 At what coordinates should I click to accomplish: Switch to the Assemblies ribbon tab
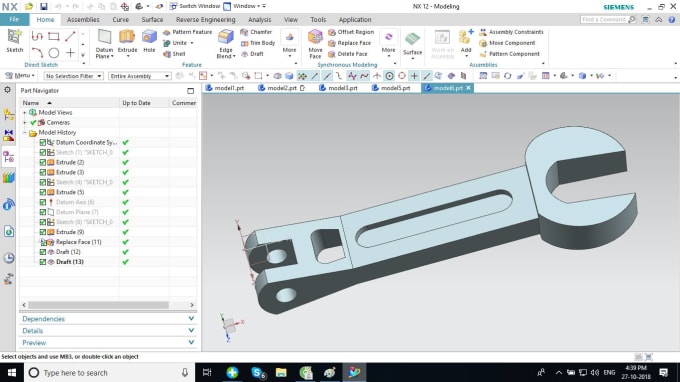pyautogui.click(x=83, y=20)
